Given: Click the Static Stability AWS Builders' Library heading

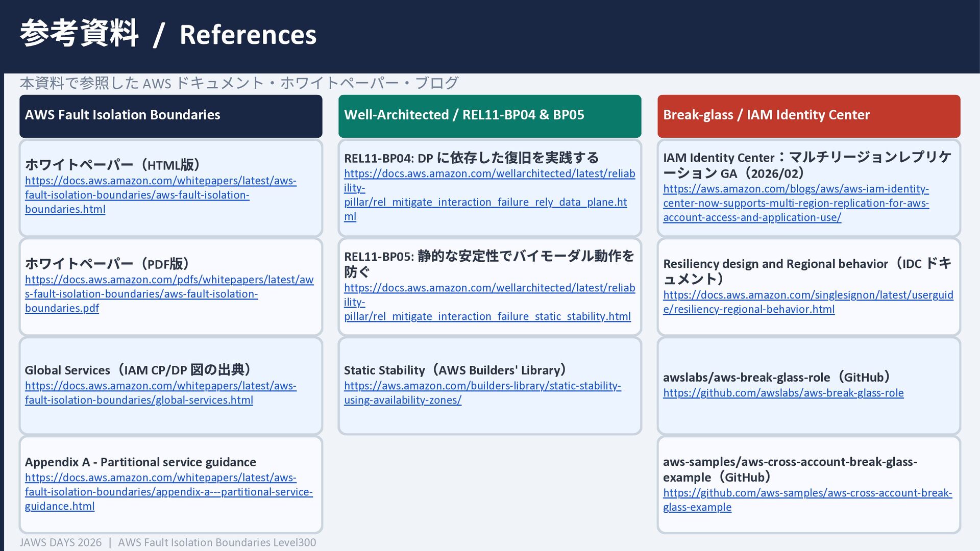Looking at the screenshot, I should pyautogui.click(x=455, y=370).
